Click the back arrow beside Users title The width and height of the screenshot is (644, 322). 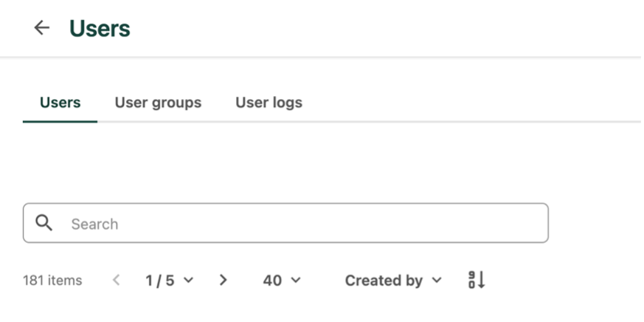point(42,28)
